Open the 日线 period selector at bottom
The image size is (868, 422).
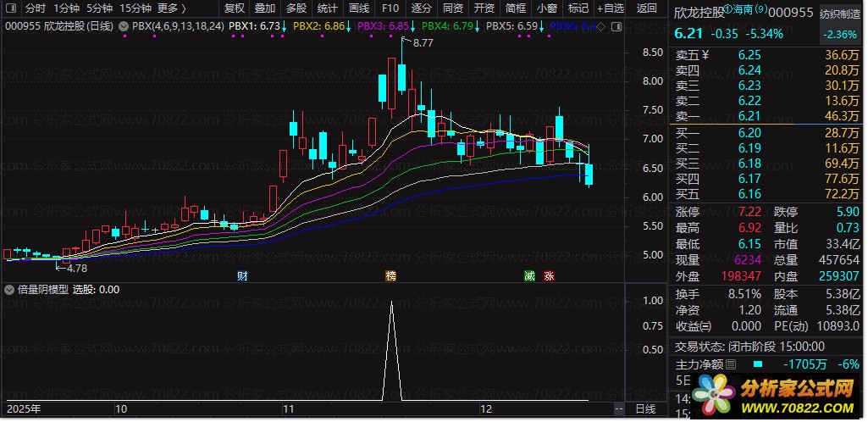tap(645, 409)
